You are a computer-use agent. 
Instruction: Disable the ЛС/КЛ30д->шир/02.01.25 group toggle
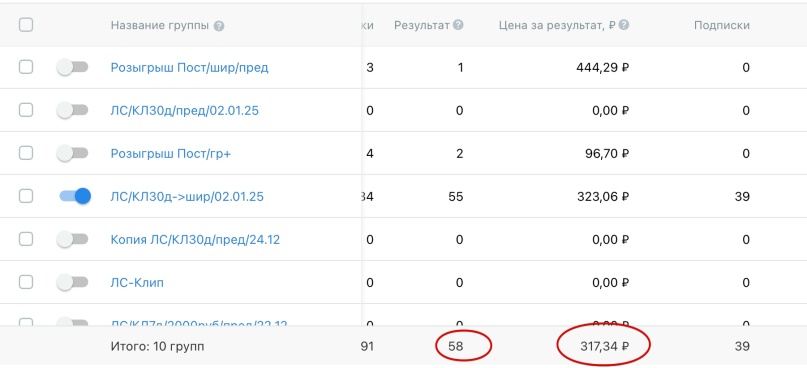coord(75,196)
